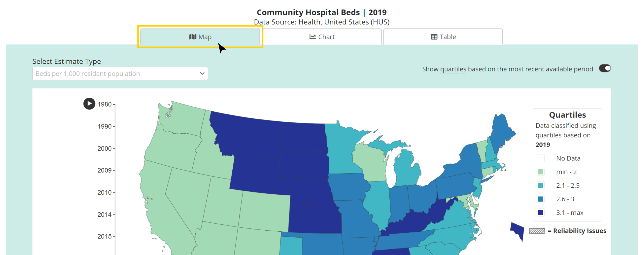
Task: Click the table grid icon on the Table tab
Action: pos(434,37)
